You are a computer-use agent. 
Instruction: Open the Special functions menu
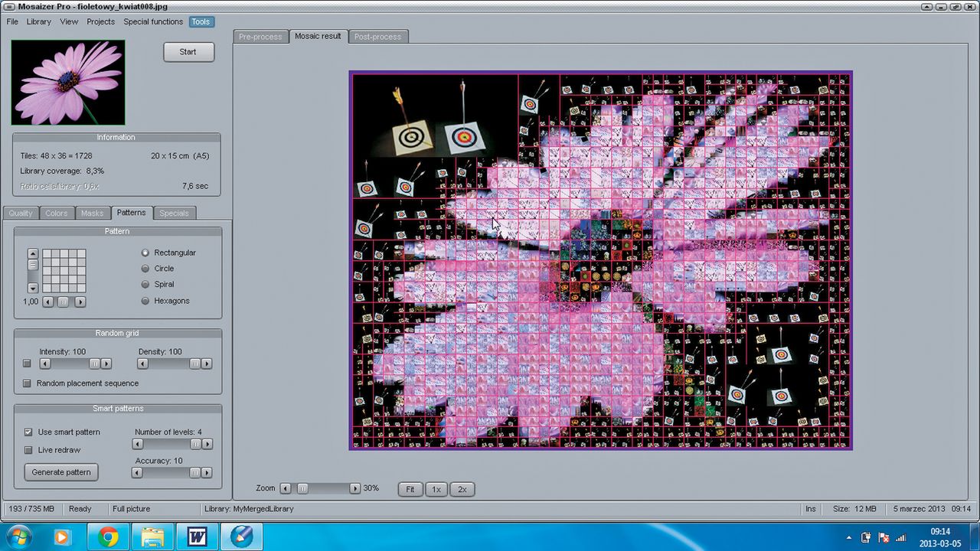[153, 21]
